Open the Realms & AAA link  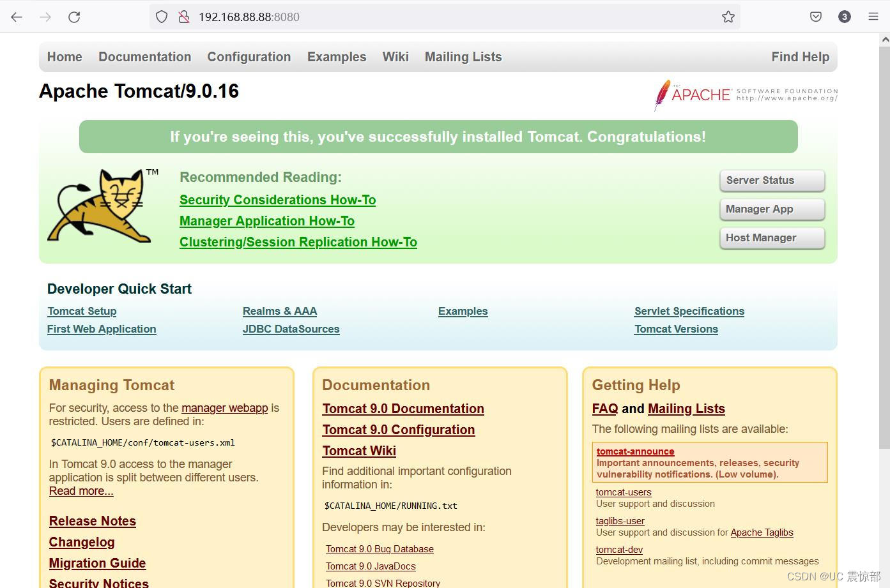[280, 311]
